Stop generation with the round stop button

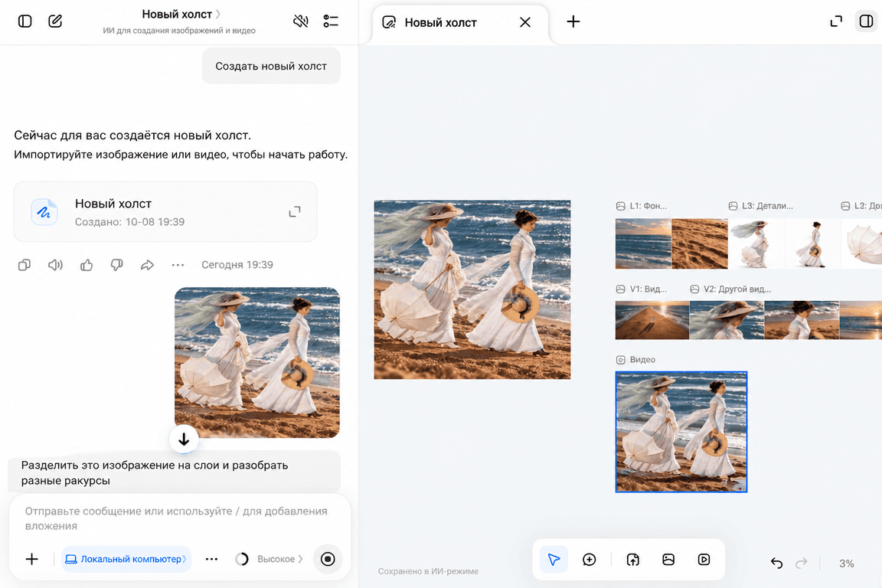(x=328, y=559)
